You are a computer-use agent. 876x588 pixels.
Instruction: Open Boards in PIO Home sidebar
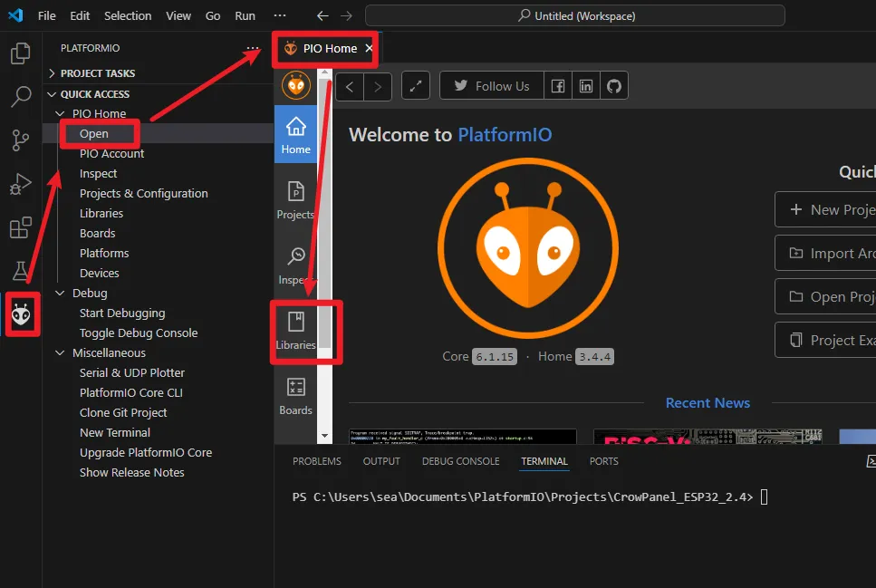point(295,396)
